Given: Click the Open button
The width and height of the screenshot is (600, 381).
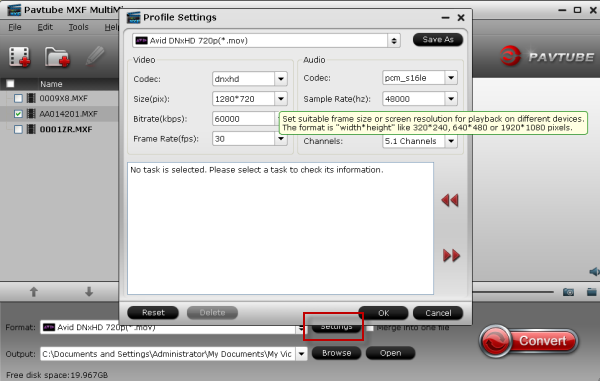Looking at the screenshot, I should [390, 353].
